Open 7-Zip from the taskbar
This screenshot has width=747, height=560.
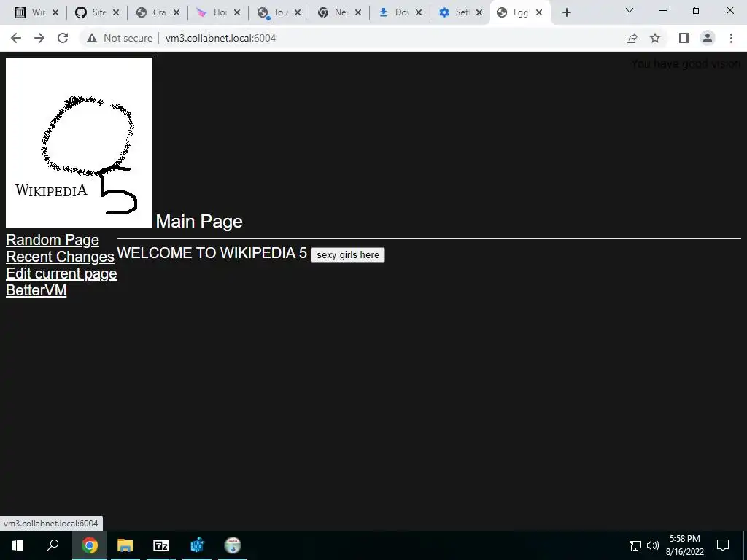click(x=161, y=545)
